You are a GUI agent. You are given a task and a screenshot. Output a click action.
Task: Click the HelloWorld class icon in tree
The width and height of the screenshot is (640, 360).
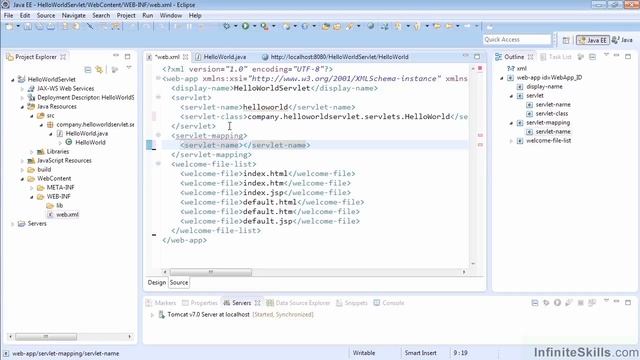(x=69, y=142)
